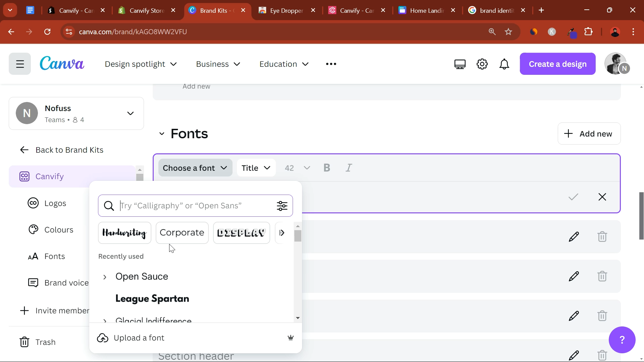Delete the Section header font style

(602, 355)
